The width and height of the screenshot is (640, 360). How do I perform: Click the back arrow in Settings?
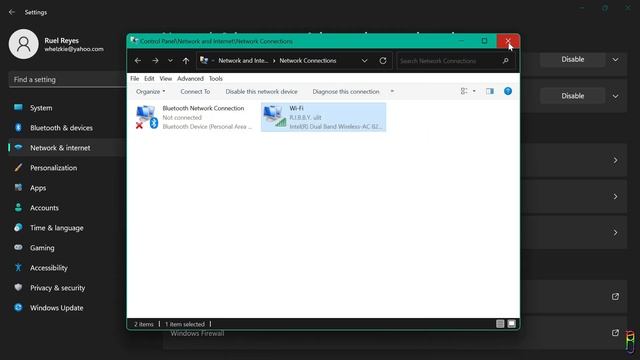[x=12, y=12]
